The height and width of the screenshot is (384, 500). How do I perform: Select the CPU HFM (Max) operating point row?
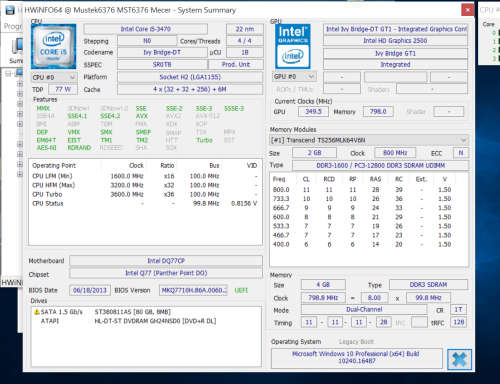145,185
